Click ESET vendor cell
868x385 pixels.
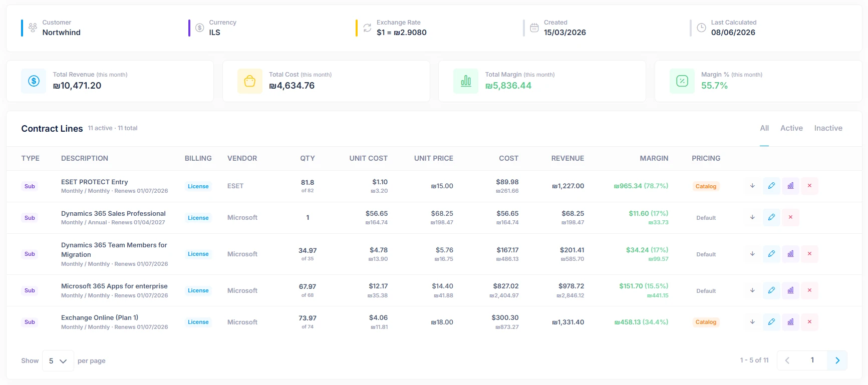[235, 186]
